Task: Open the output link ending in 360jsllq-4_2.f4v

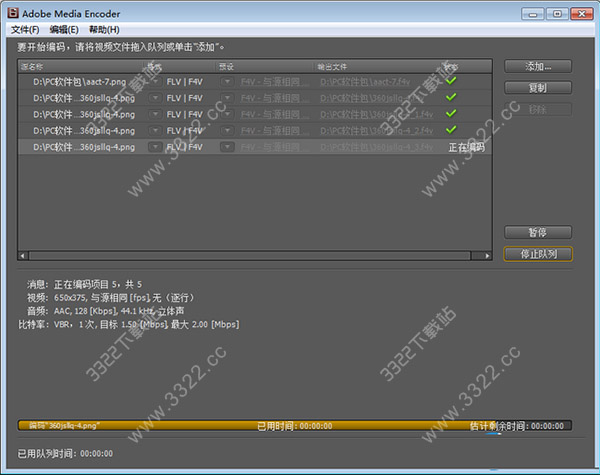Action: (x=377, y=131)
